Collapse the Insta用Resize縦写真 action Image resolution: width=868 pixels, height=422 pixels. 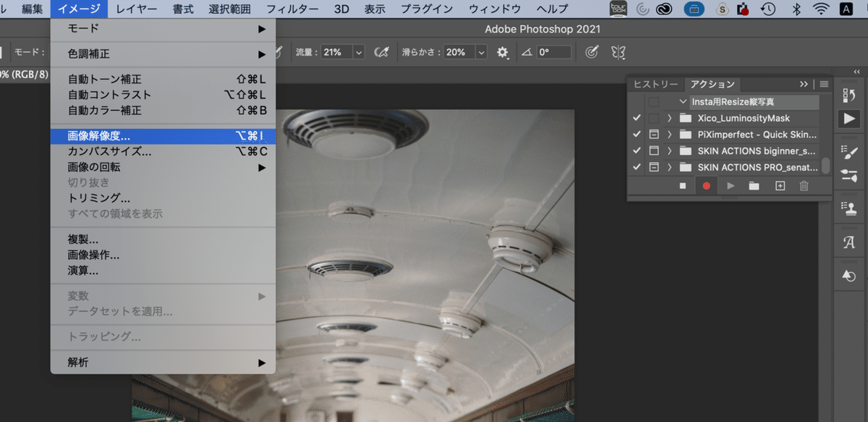click(x=683, y=102)
